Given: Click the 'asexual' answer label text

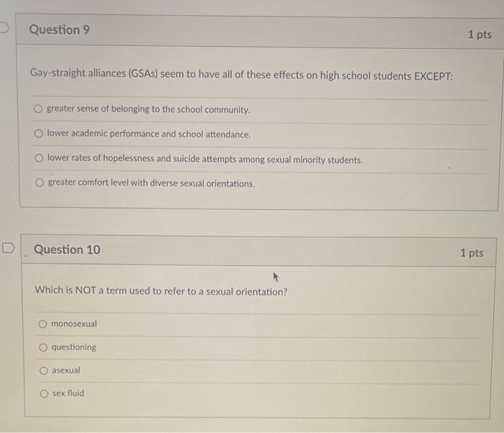Looking at the screenshot, I should [x=66, y=370].
